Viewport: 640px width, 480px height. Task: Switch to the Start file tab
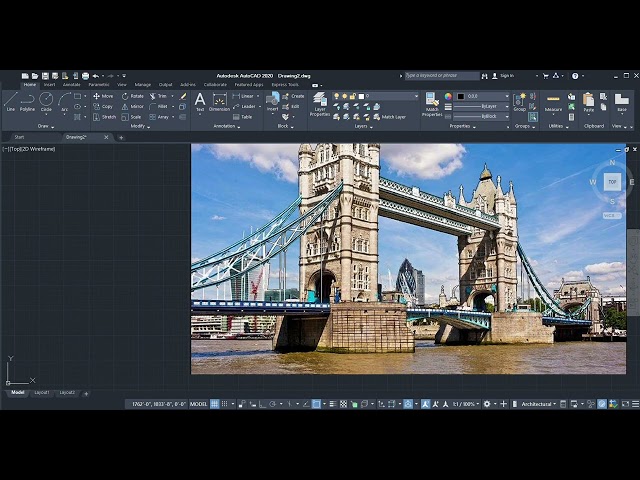coord(19,137)
